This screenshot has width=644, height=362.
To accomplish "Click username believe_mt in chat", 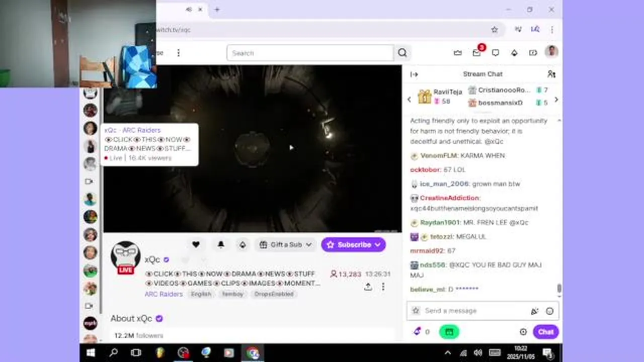I will pos(427,289).
